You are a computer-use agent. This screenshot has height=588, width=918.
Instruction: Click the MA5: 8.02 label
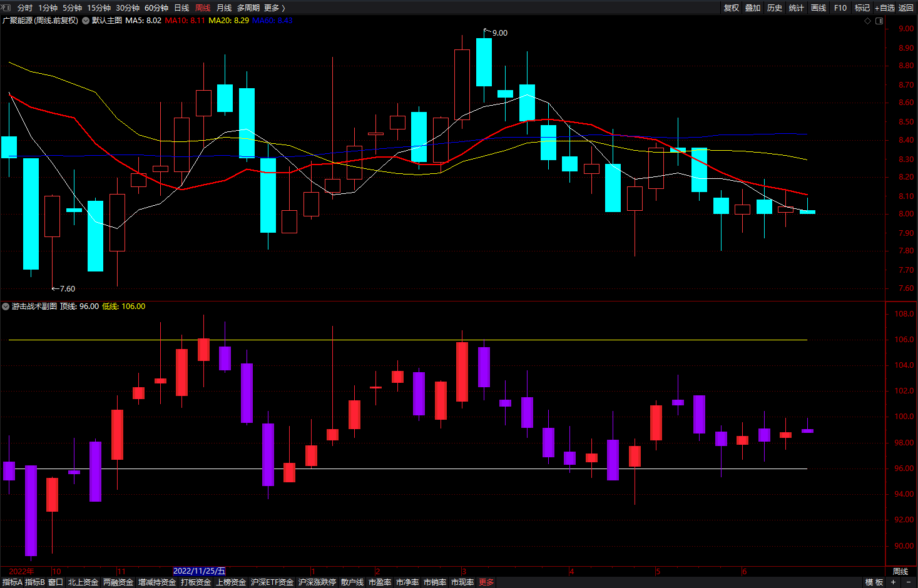coord(143,21)
